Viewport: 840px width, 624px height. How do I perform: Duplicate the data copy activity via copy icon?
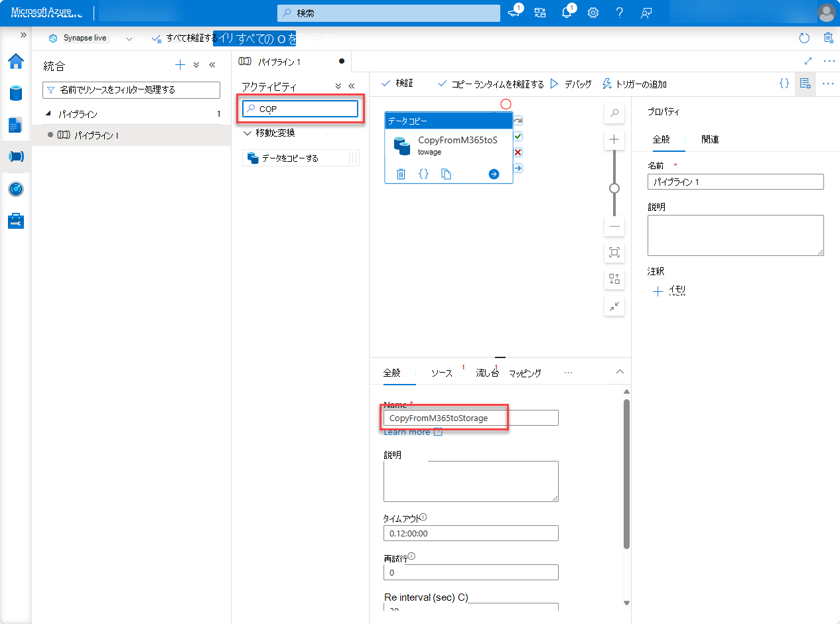coord(445,173)
